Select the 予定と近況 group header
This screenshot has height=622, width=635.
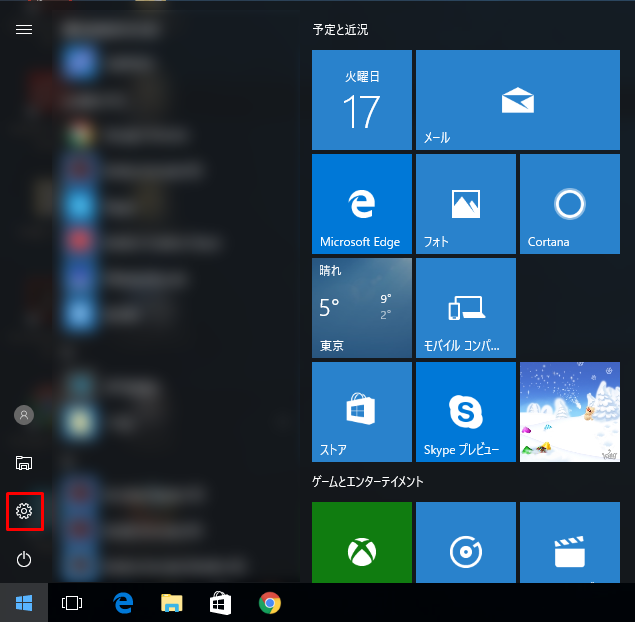point(340,30)
